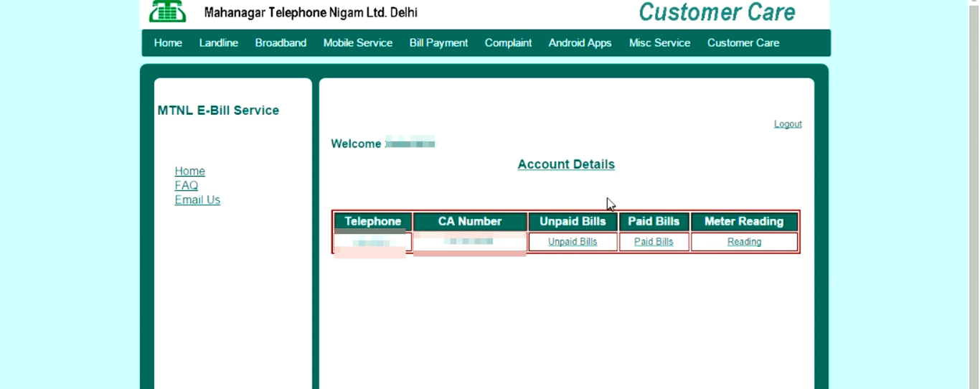The image size is (980, 389).
Task: Click the vertical page scrollbar
Action: pyautogui.click(x=974, y=194)
